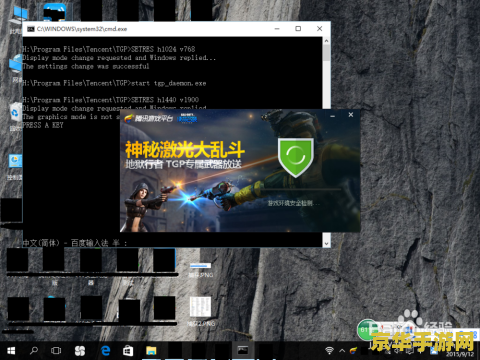Viewport: 480px width, 360px height.
Task: Click the cmd.exe window title text
Action: [82, 29]
